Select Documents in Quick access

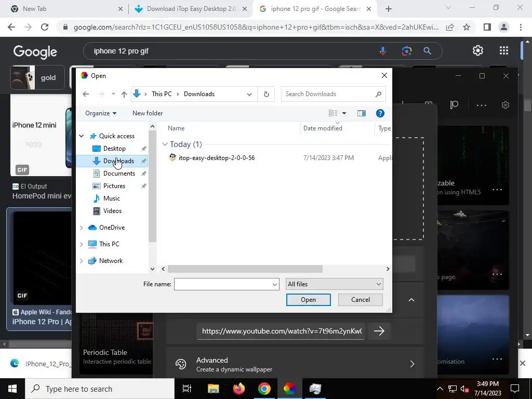(119, 174)
